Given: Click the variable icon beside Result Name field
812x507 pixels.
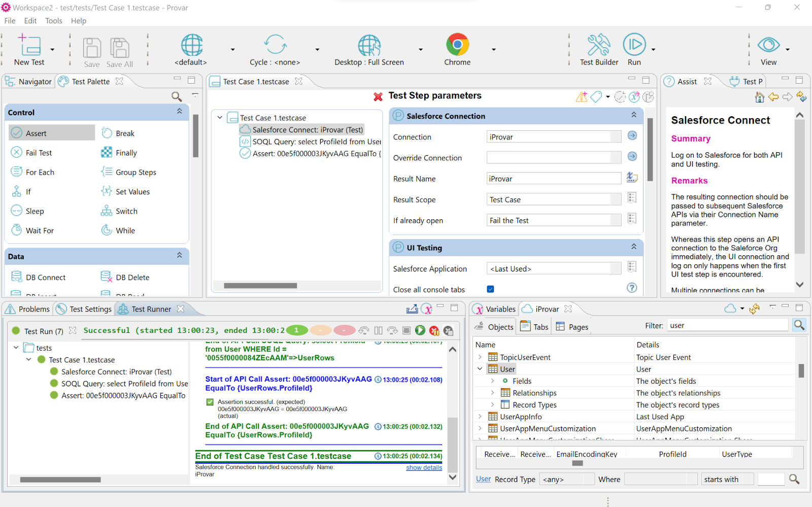Looking at the screenshot, I should pyautogui.click(x=632, y=177).
